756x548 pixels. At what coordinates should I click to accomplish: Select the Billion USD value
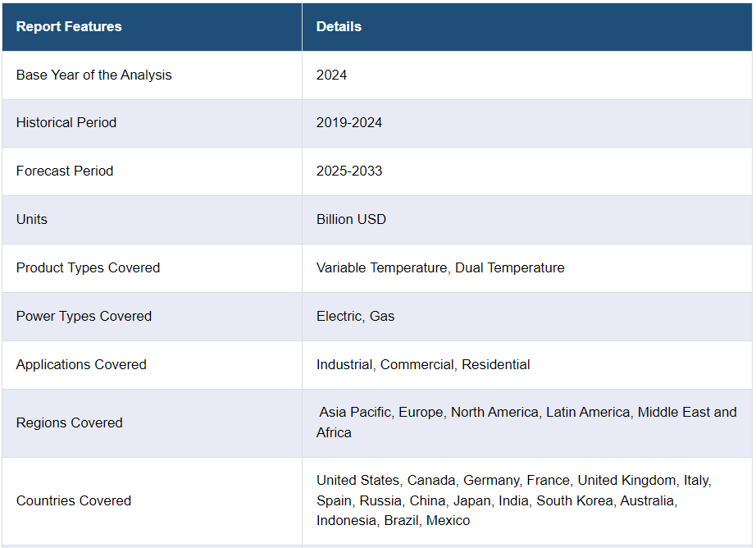pos(351,220)
